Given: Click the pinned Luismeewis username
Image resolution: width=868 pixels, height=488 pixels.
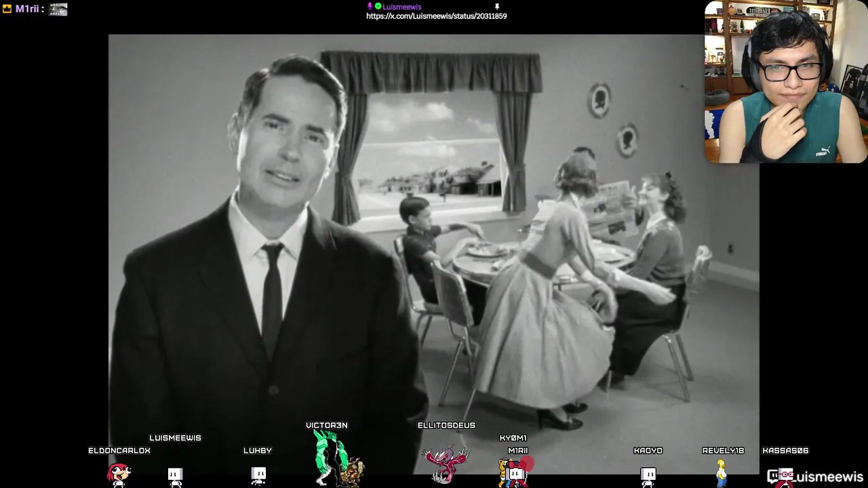Looking at the screenshot, I should click(x=402, y=7).
